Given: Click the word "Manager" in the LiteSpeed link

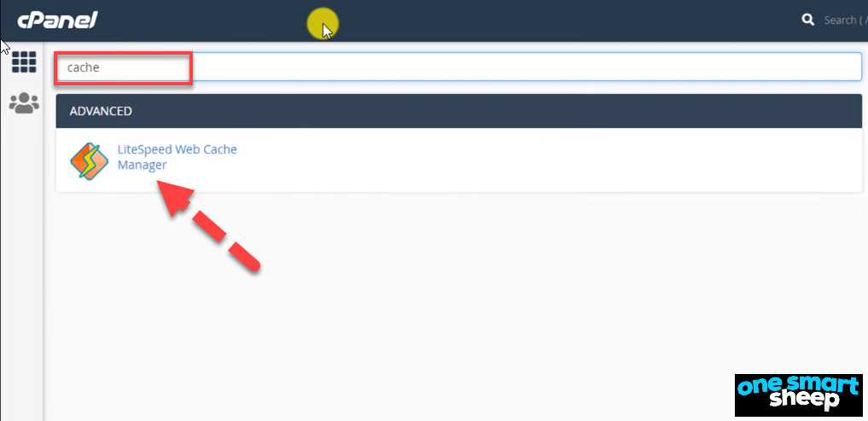Looking at the screenshot, I should point(142,165).
